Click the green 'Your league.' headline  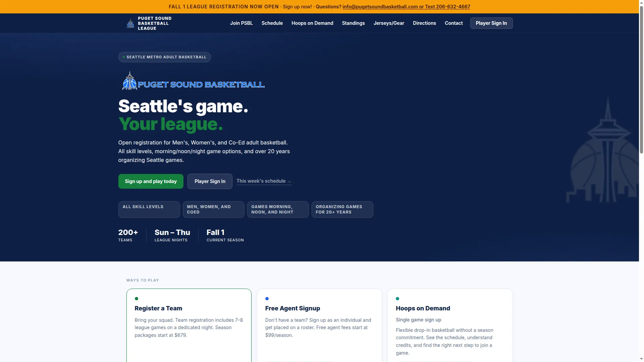[x=170, y=124]
